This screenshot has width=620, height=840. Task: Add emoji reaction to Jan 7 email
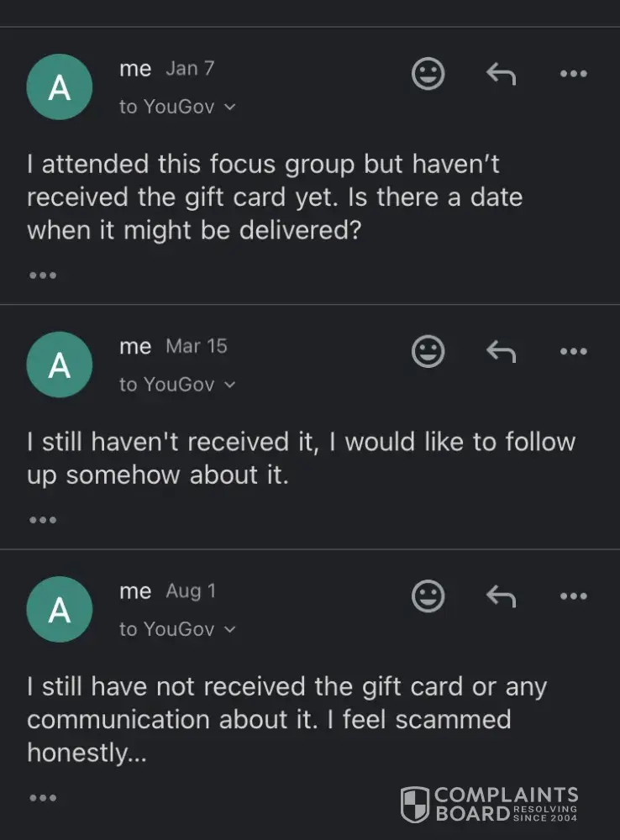[x=428, y=74]
